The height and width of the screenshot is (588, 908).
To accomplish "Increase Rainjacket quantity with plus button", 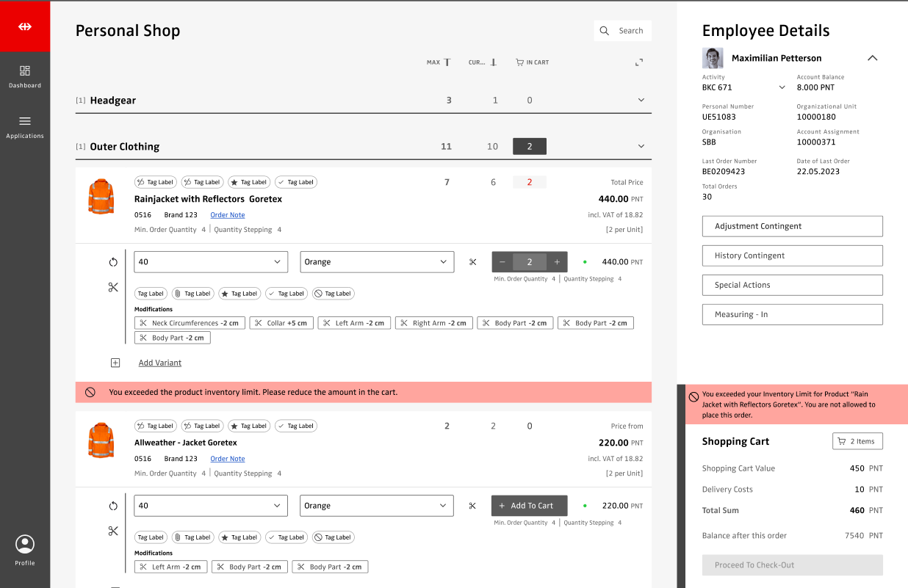I will [557, 262].
